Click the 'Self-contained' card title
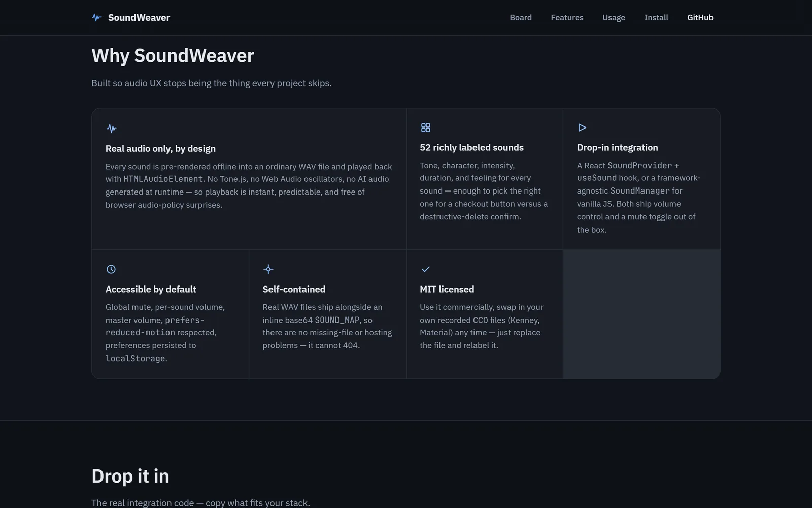Image resolution: width=812 pixels, height=508 pixels. [x=294, y=289]
